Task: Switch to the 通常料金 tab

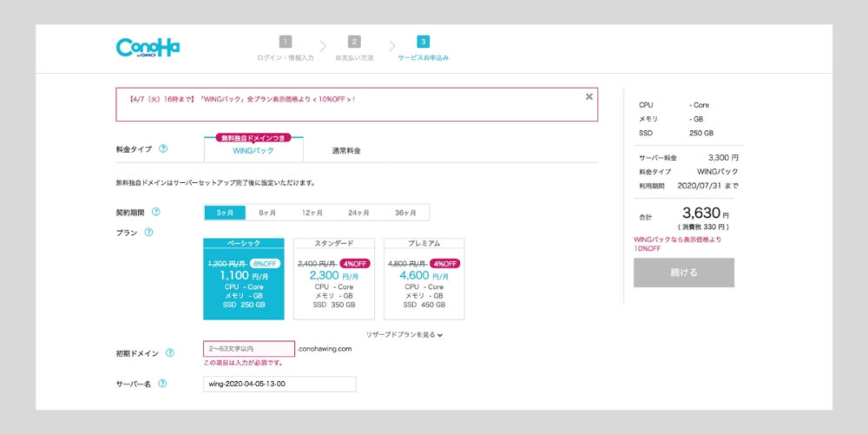Action: [x=346, y=150]
